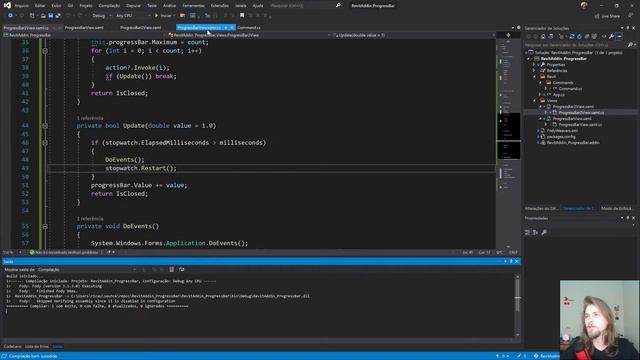Click the refresh icon in Solution Explorer toolbar

click(579, 36)
